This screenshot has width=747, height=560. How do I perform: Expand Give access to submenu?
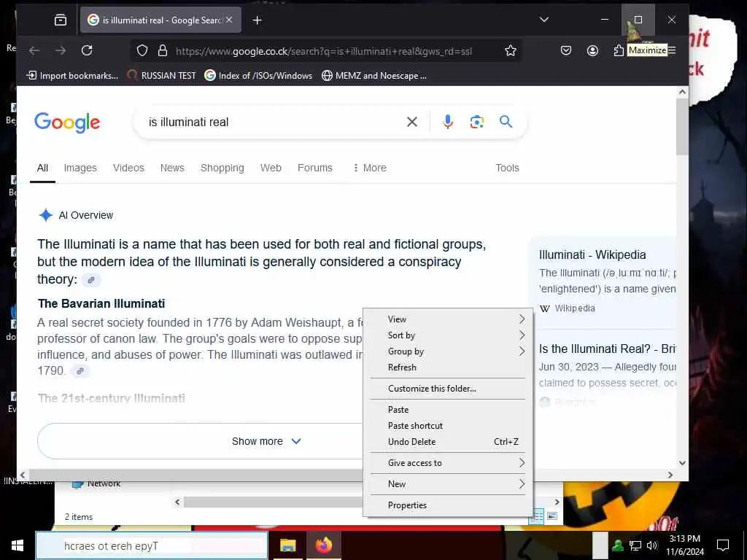click(x=448, y=463)
